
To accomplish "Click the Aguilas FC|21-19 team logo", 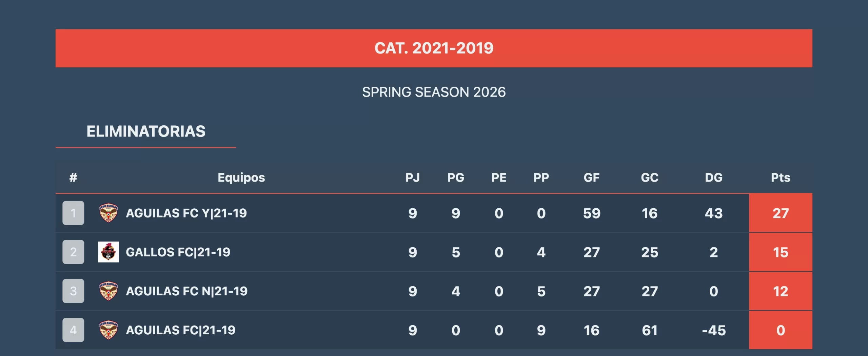I will pyautogui.click(x=108, y=330).
